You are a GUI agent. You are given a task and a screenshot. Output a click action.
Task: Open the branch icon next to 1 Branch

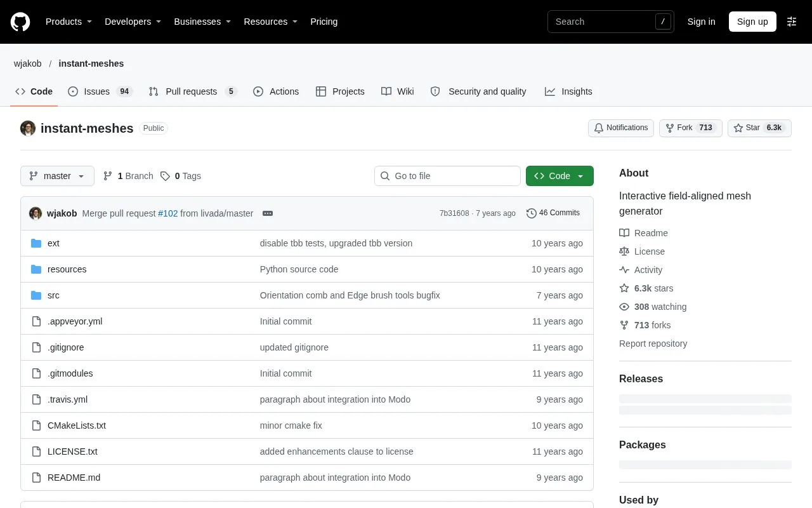(x=108, y=176)
